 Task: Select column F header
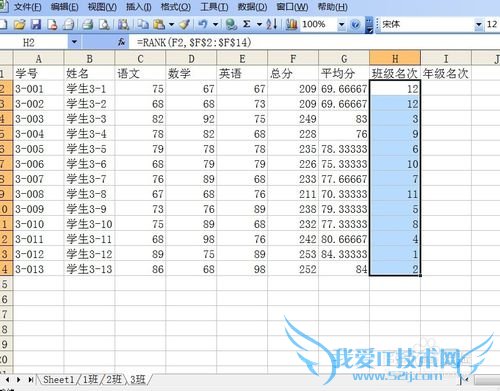pyautogui.click(x=293, y=58)
